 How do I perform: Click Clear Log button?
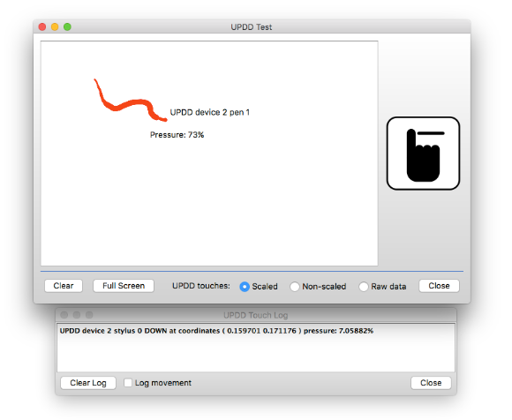click(x=88, y=383)
